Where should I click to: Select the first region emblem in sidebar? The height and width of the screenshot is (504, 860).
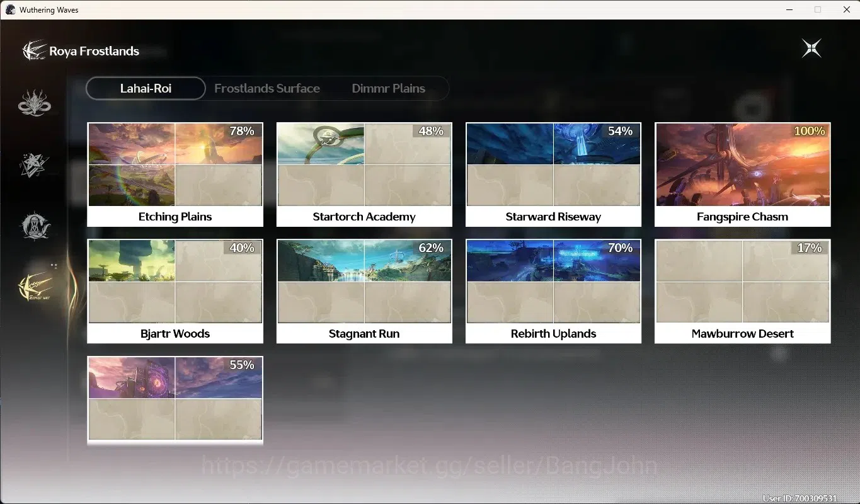pyautogui.click(x=35, y=103)
